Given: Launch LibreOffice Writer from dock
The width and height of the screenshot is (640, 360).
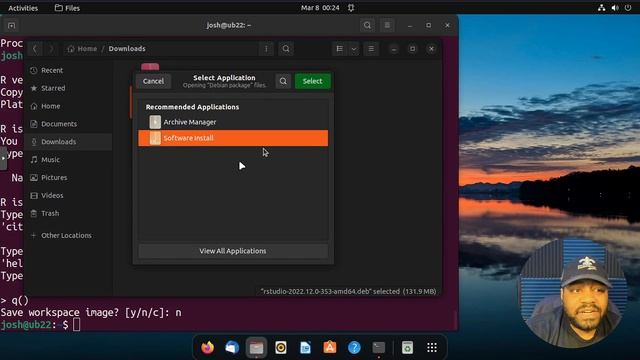Looking at the screenshot, I should pyautogui.click(x=305, y=348).
